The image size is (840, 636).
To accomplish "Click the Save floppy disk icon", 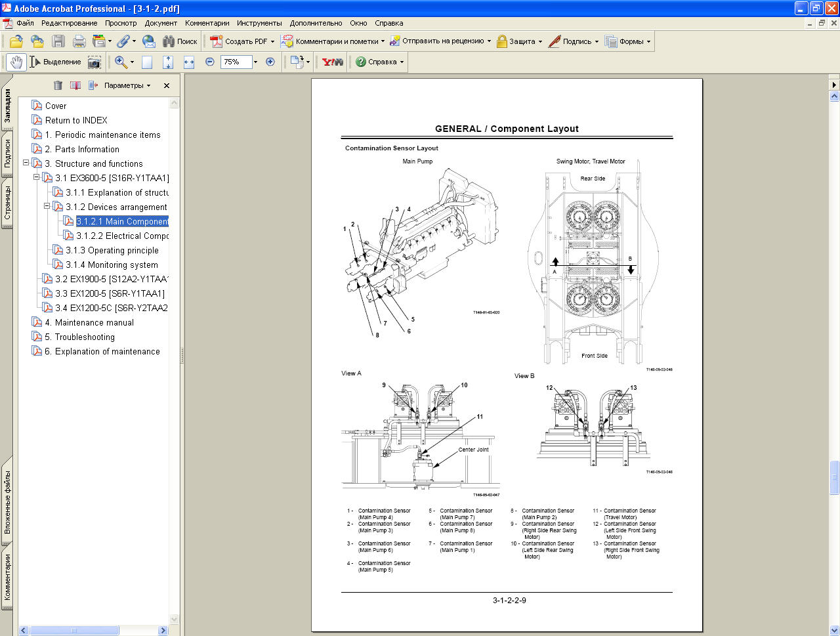I will click(x=58, y=41).
